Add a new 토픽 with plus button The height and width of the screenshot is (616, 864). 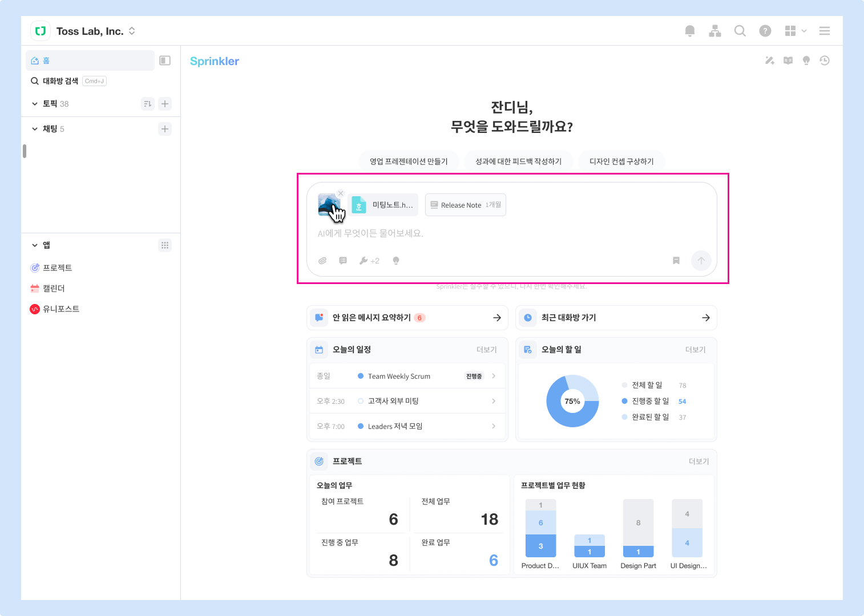[165, 104]
